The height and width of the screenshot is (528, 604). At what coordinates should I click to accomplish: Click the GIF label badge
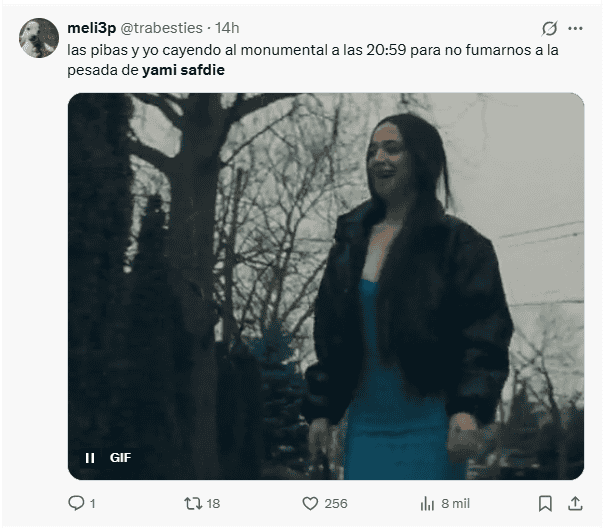(x=120, y=458)
